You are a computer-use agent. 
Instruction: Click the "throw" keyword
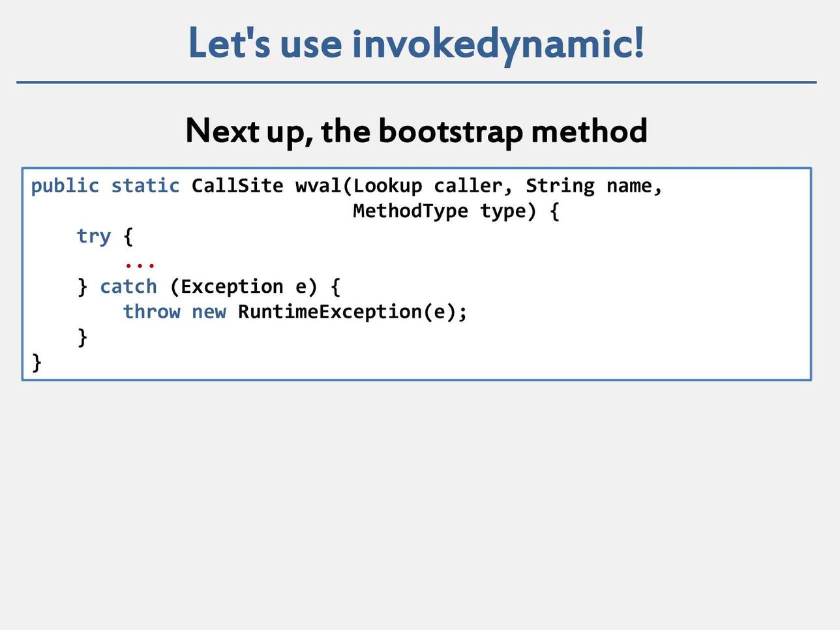[151, 312]
